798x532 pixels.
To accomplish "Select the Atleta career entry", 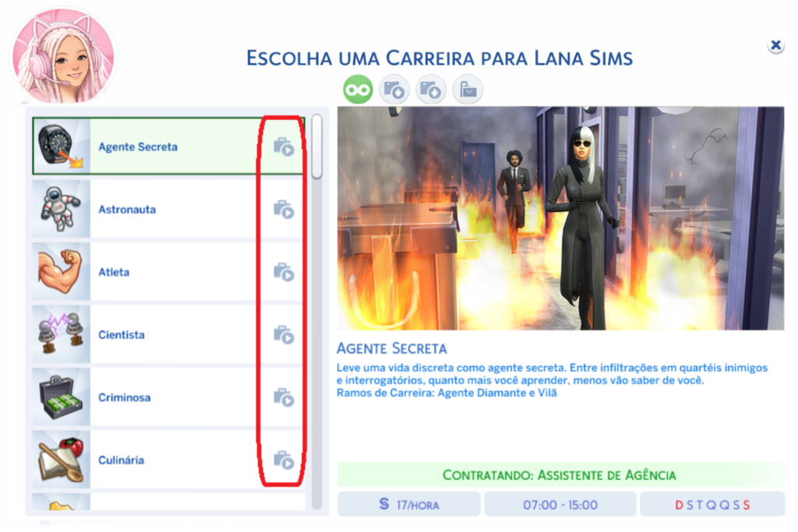I will (x=168, y=272).
